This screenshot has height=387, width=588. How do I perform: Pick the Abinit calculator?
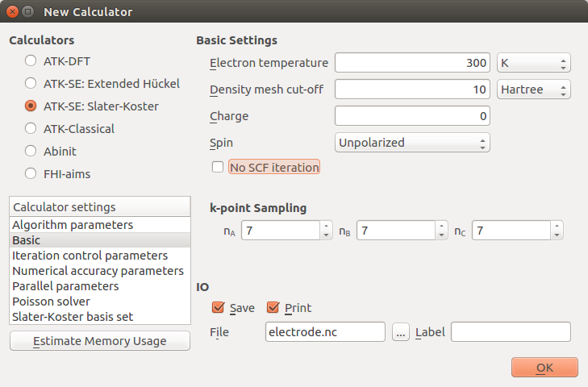pos(31,151)
